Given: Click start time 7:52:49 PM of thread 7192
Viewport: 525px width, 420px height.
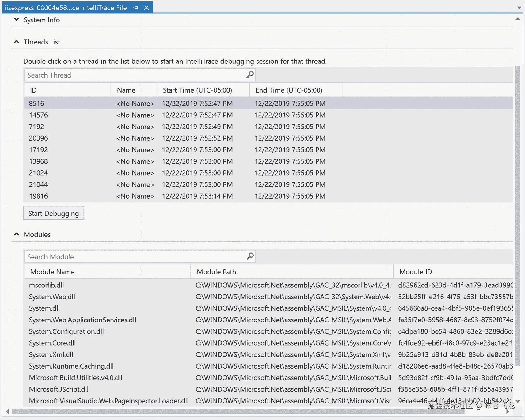Looking at the screenshot, I should point(197,127).
